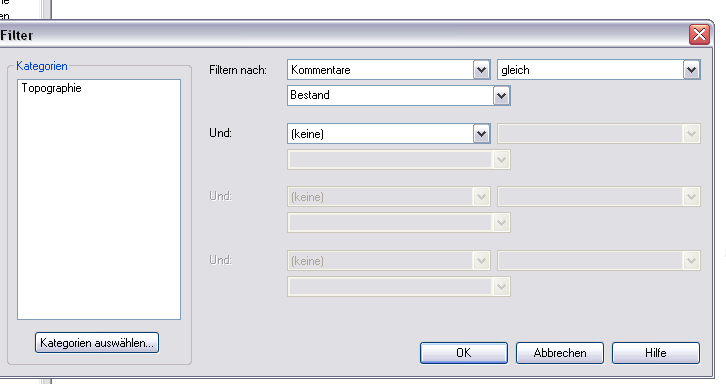The height and width of the screenshot is (384, 726).
Task: Click the first Und (keine) combo text
Action: (307, 134)
